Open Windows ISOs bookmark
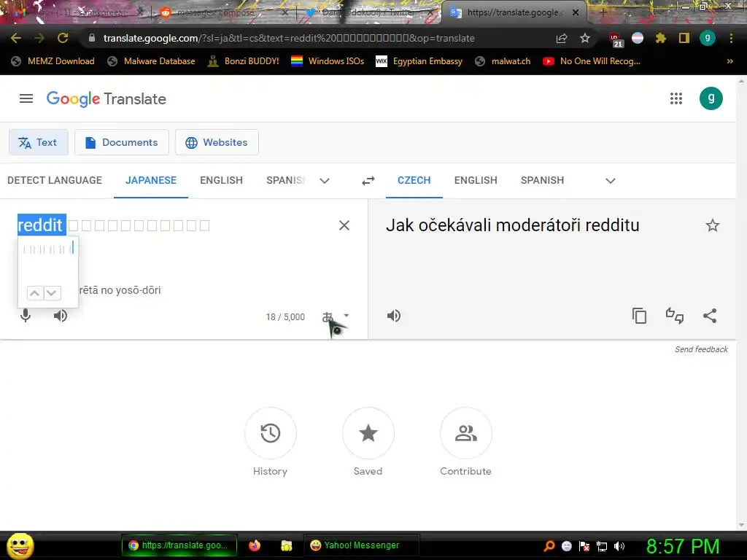This screenshot has width=747, height=560. tap(328, 61)
